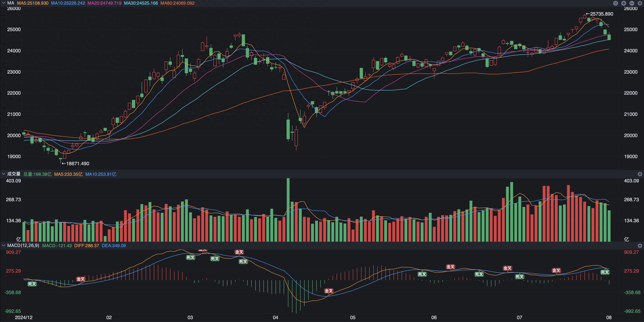This screenshot has height=322, width=644.
Task: Collapse the MA panel chevron
Action: click(3, 3)
